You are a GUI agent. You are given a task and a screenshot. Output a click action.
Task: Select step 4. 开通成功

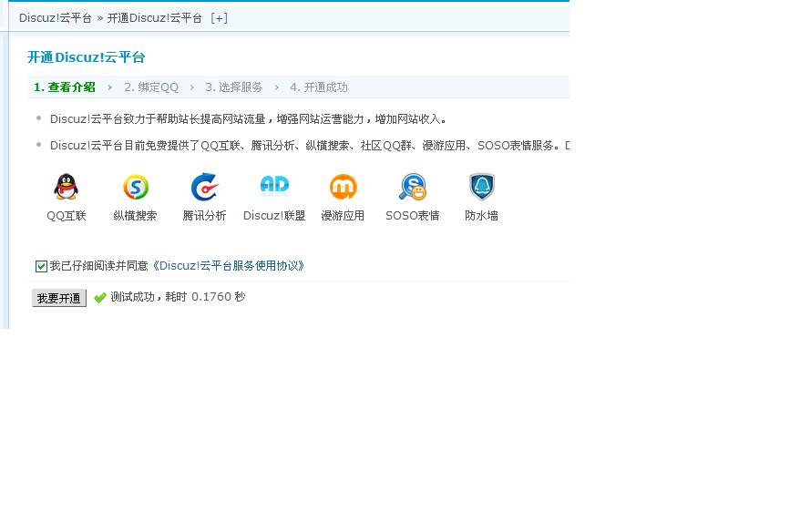(319, 87)
